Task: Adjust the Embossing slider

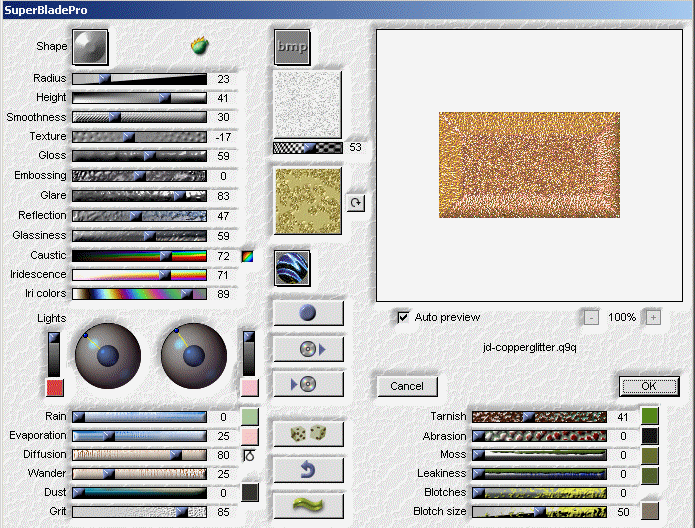Action: (139, 176)
